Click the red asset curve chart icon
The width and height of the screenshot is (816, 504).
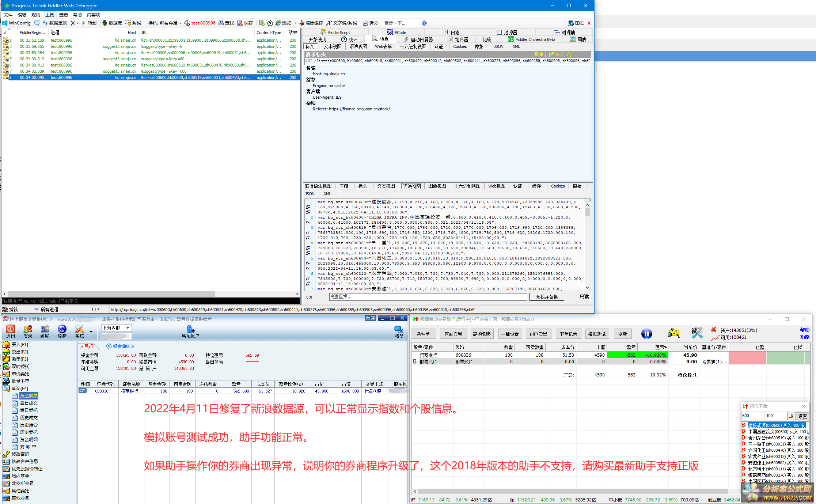715,337
